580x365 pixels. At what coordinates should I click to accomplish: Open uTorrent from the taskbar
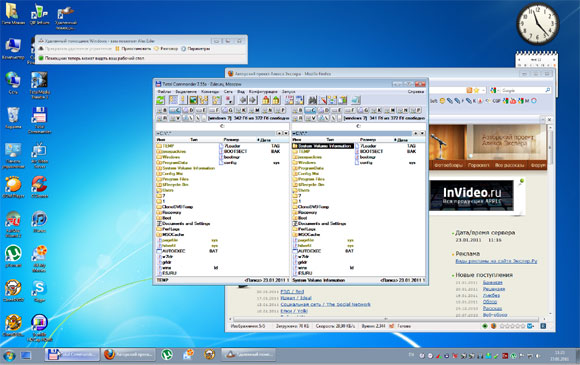[x=167, y=355]
